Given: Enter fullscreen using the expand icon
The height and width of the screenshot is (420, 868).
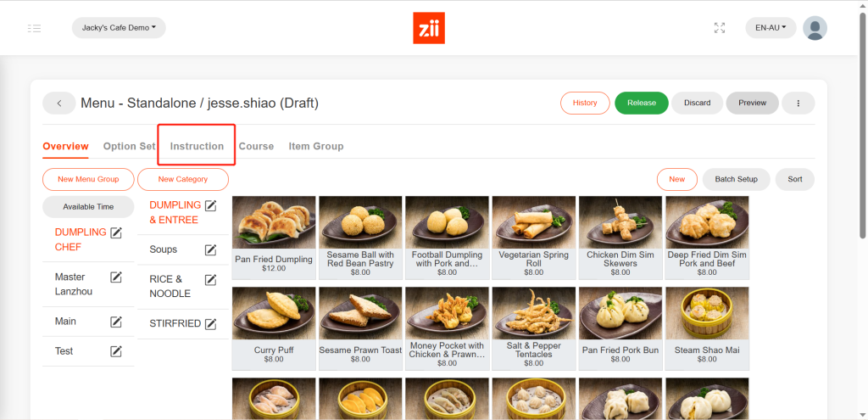Looking at the screenshot, I should 720,28.
